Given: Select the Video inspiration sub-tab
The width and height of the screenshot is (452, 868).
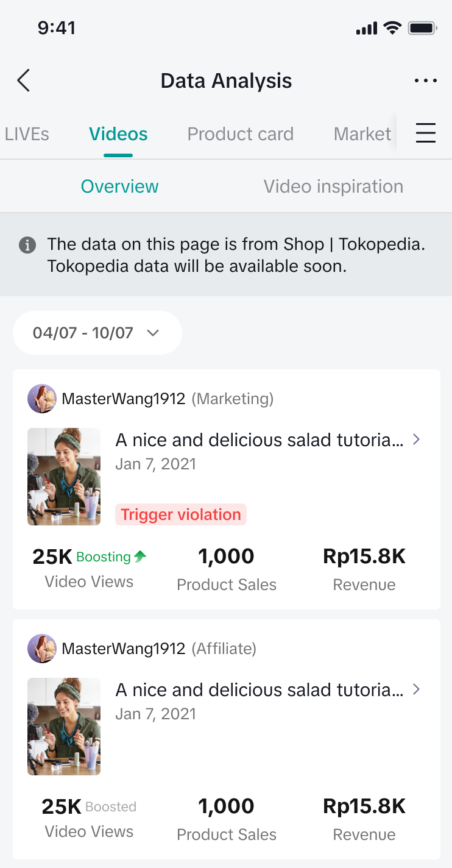Looking at the screenshot, I should (x=333, y=187).
